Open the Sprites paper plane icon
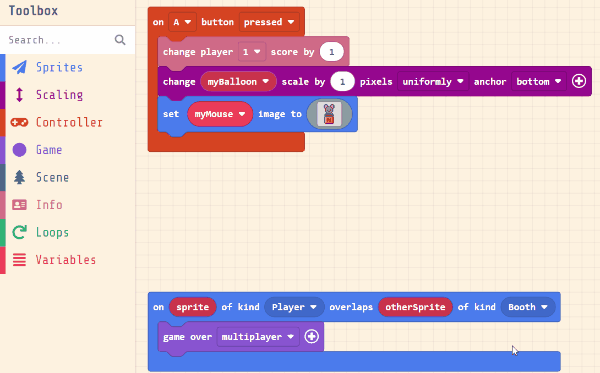 click(x=19, y=67)
